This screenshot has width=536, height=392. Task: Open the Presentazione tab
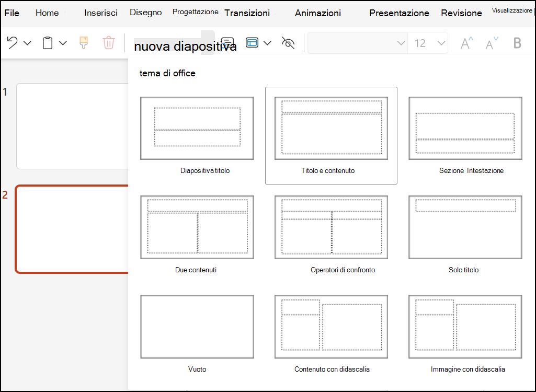(399, 13)
